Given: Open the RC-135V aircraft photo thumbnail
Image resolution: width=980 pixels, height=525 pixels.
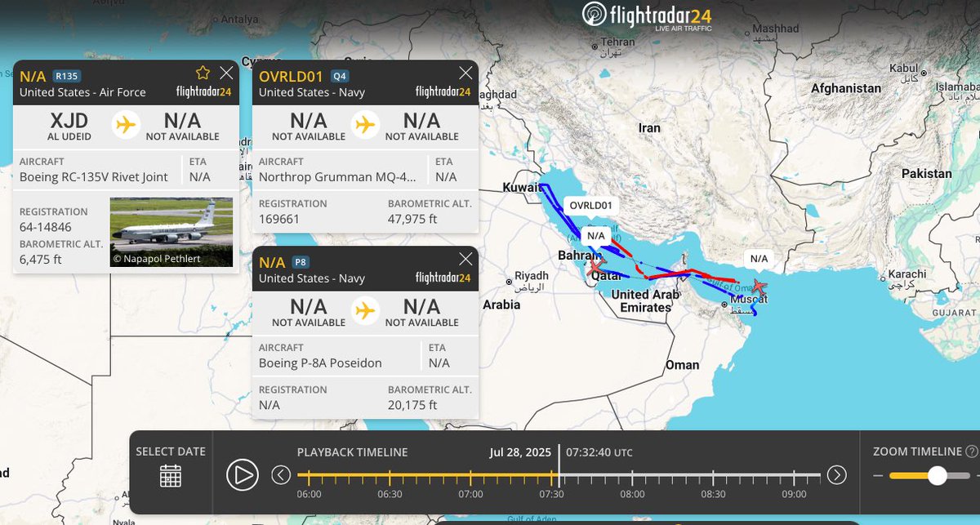Looking at the screenshot, I should [x=171, y=232].
